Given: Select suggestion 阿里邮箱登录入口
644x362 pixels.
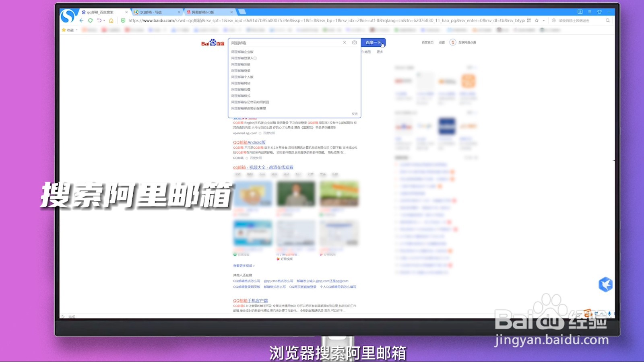Looking at the screenshot, I should 244,58.
